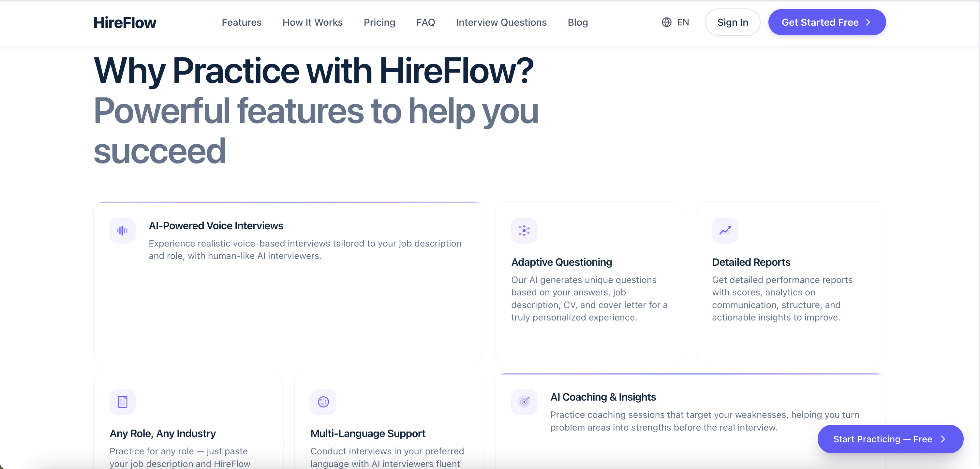Select the Multi-Language Support globe icon
Viewport: 980px width, 469px height.
tap(323, 402)
